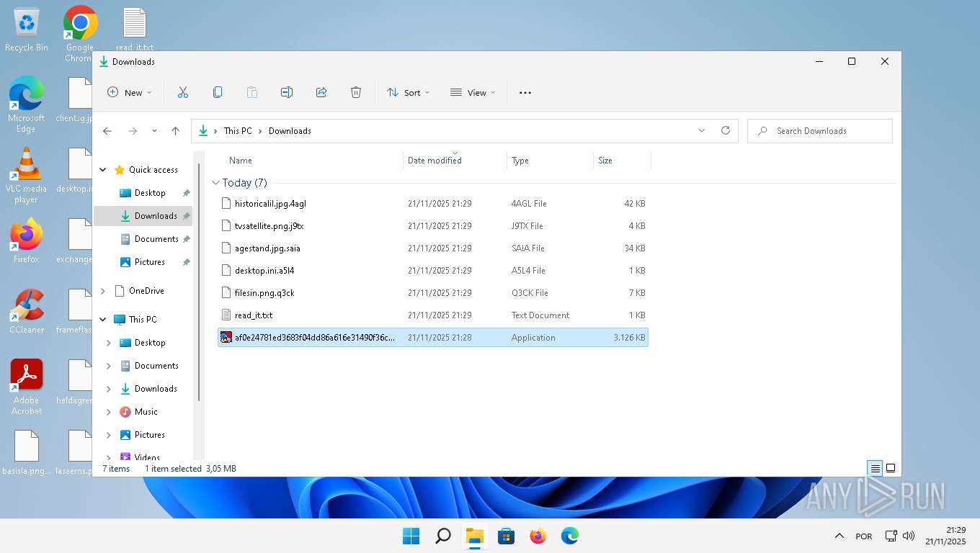
Task: Go back with the left arrow button
Action: (x=107, y=131)
